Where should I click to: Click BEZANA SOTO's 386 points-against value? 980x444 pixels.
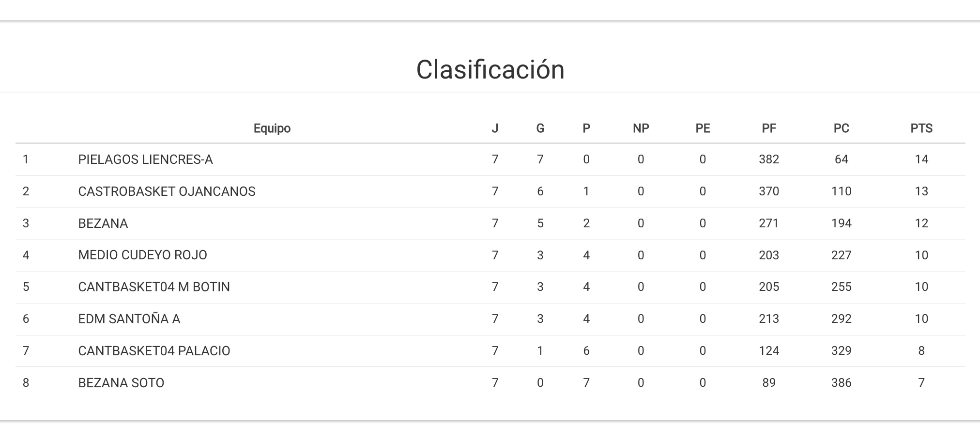pos(841,383)
